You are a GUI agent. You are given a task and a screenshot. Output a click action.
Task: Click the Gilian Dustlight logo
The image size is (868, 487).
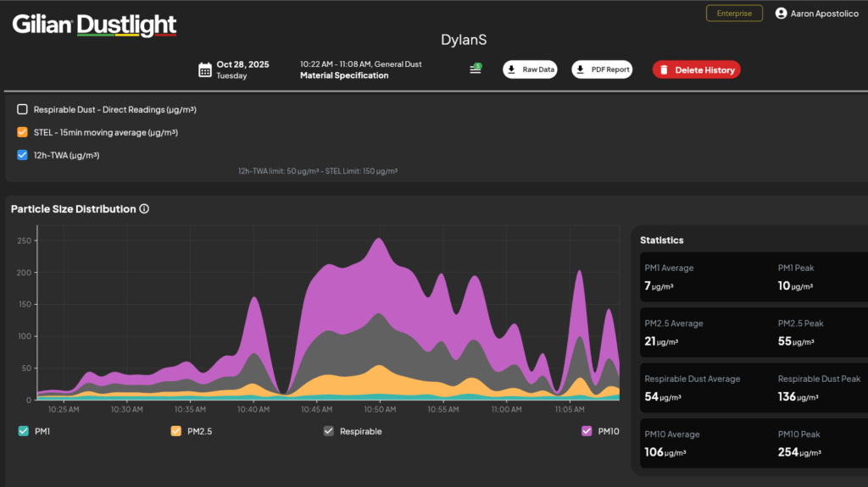[94, 25]
